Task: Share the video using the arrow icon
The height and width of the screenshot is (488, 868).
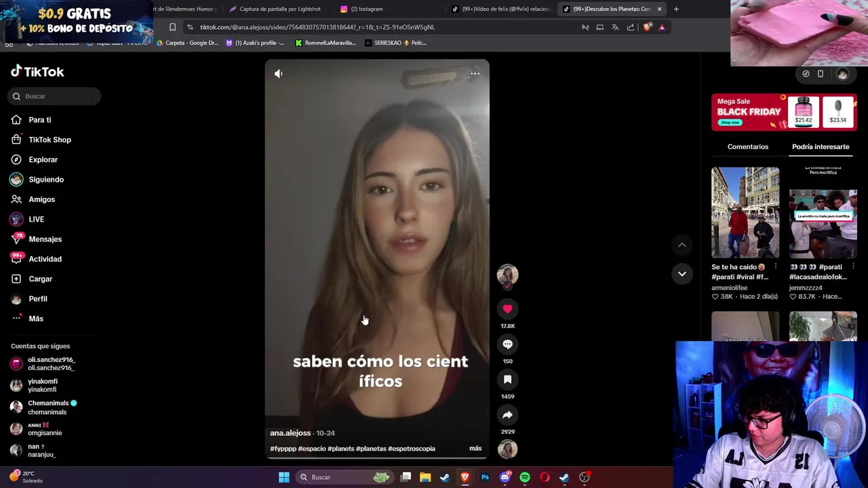Action: click(x=507, y=414)
